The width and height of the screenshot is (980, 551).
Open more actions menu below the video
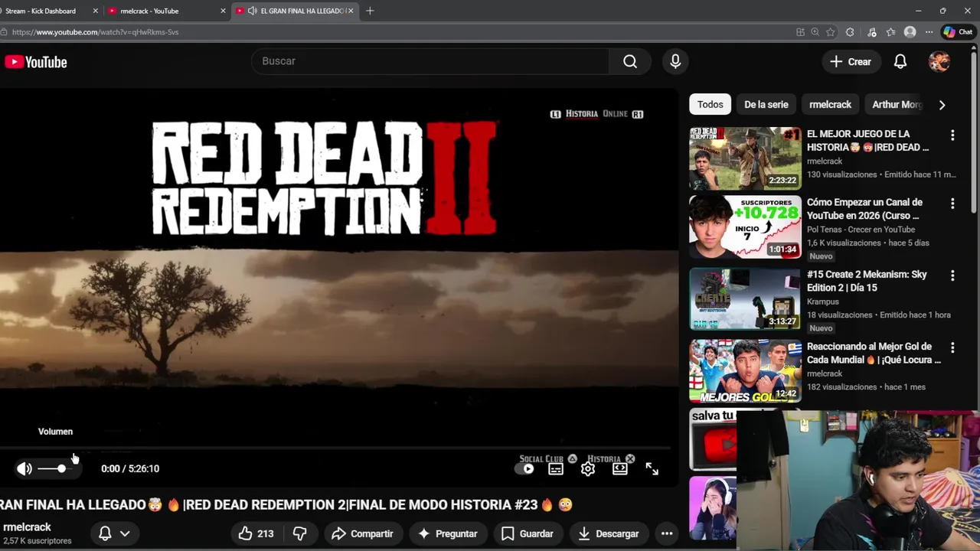tap(667, 533)
